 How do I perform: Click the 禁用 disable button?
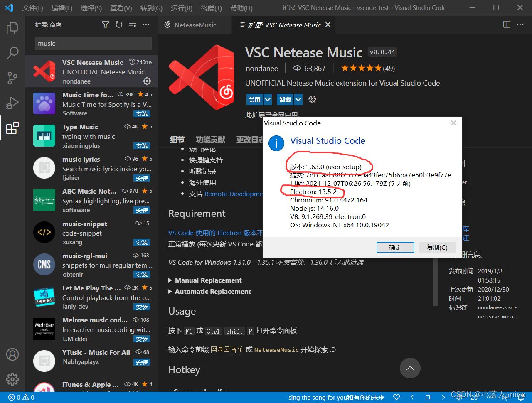pos(254,99)
